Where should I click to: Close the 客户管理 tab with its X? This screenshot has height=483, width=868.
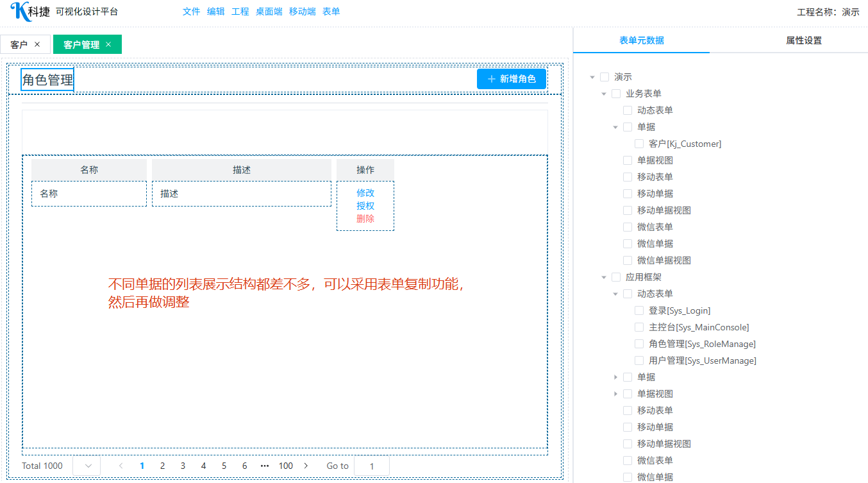pyautogui.click(x=108, y=44)
